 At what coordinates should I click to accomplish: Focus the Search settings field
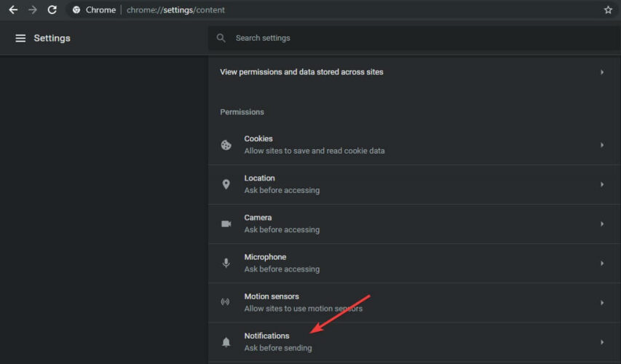pos(414,38)
